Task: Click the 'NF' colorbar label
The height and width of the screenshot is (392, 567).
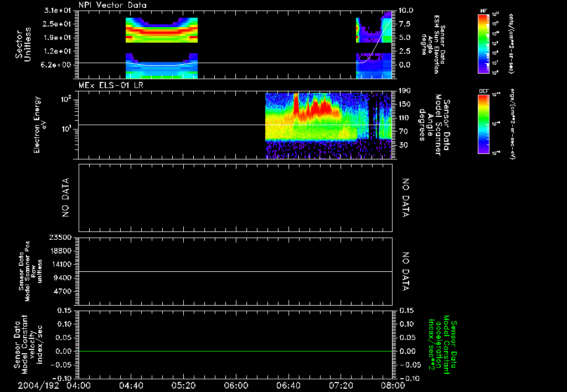Action: pyautogui.click(x=483, y=11)
